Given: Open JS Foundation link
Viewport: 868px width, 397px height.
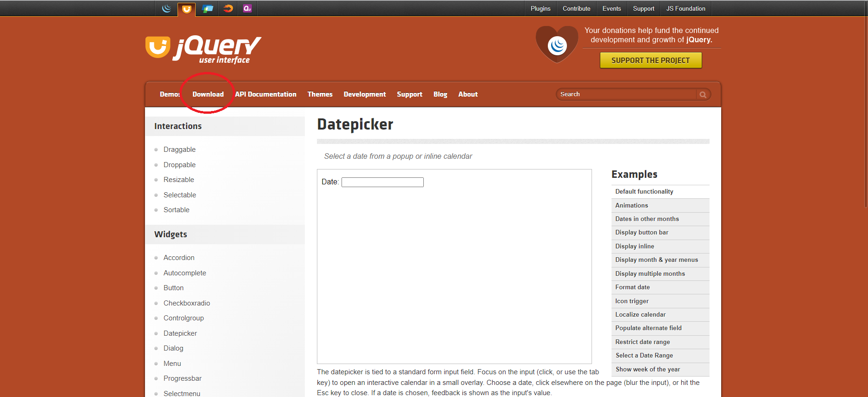Looking at the screenshot, I should [685, 8].
